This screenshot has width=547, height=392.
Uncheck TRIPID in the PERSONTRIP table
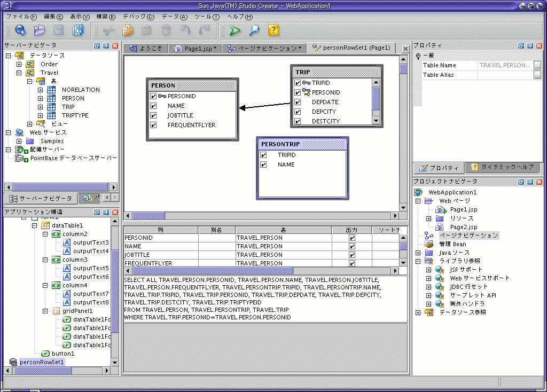click(264, 155)
